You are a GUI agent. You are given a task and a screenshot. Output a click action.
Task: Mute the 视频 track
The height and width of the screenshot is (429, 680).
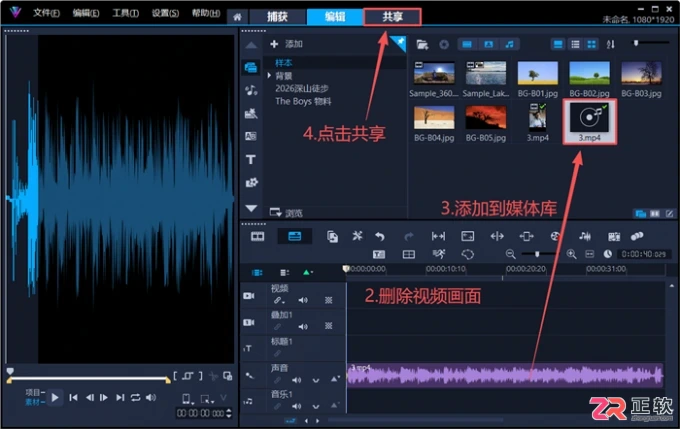coord(303,300)
